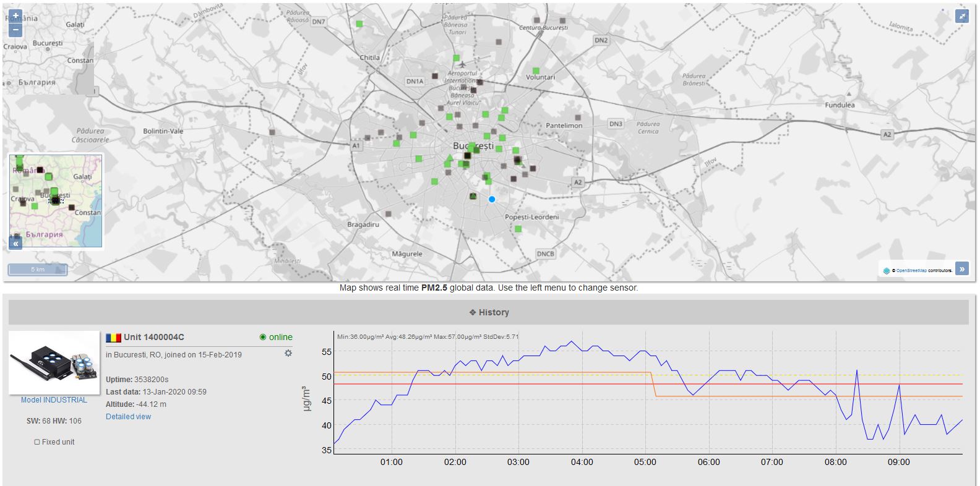The image size is (980, 486).
Task: Select gray sensor marker near Pantelimon
Action: 578,117
